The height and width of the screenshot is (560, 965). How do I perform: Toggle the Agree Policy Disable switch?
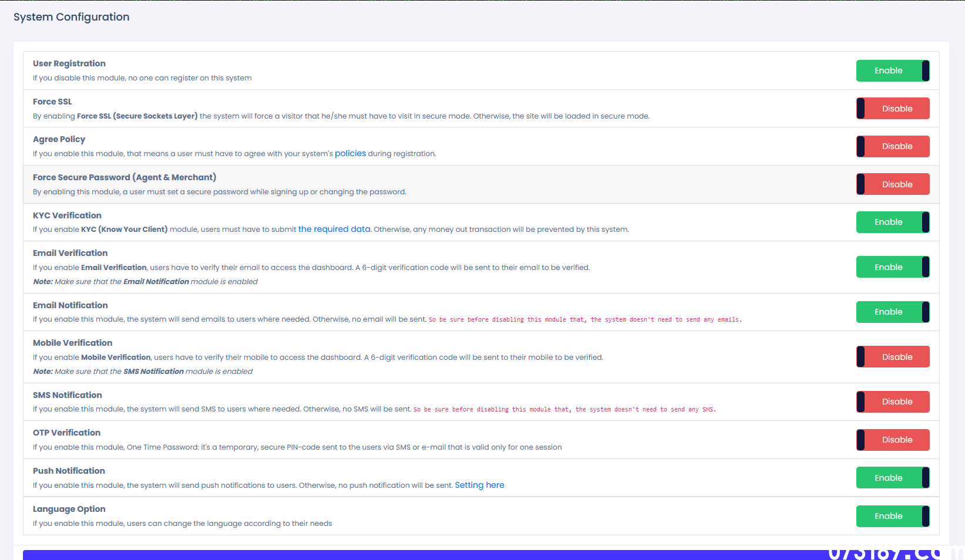pos(893,146)
